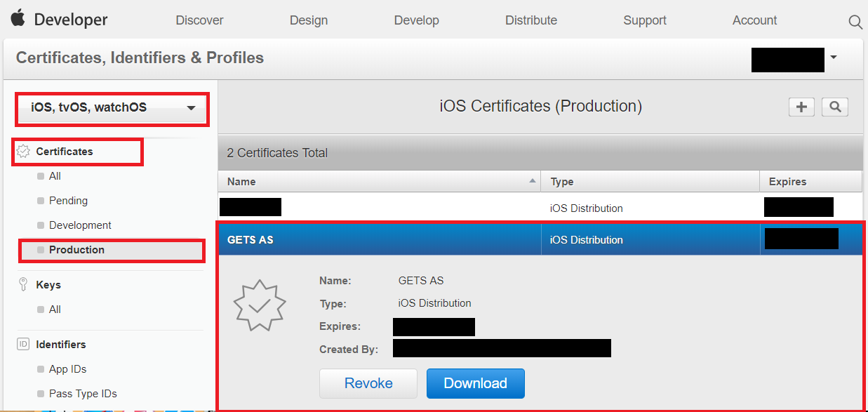
Task: Click the Apple logo icon
Action: [18, 18]
